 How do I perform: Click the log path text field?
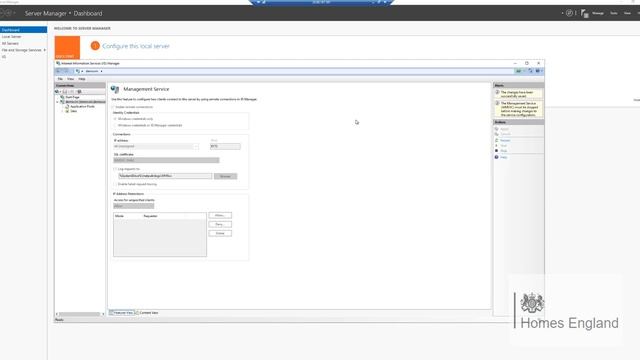tap(165, 176)
